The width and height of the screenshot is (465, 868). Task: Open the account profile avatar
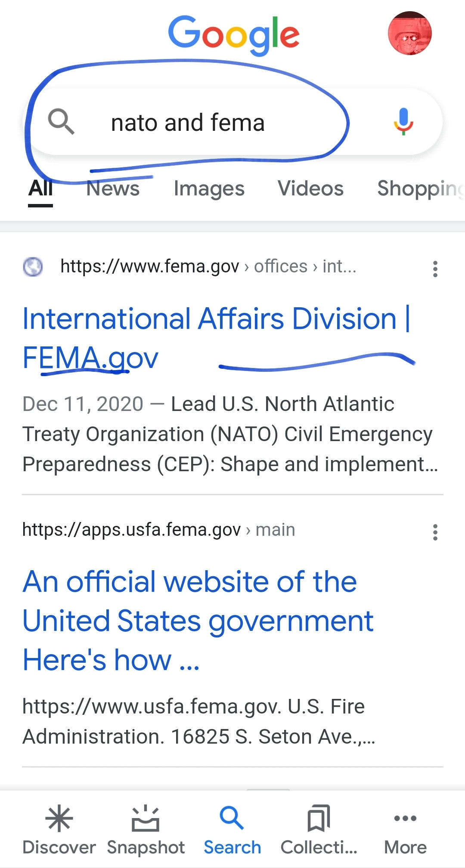pyautogui.click(x=409, y=33)
